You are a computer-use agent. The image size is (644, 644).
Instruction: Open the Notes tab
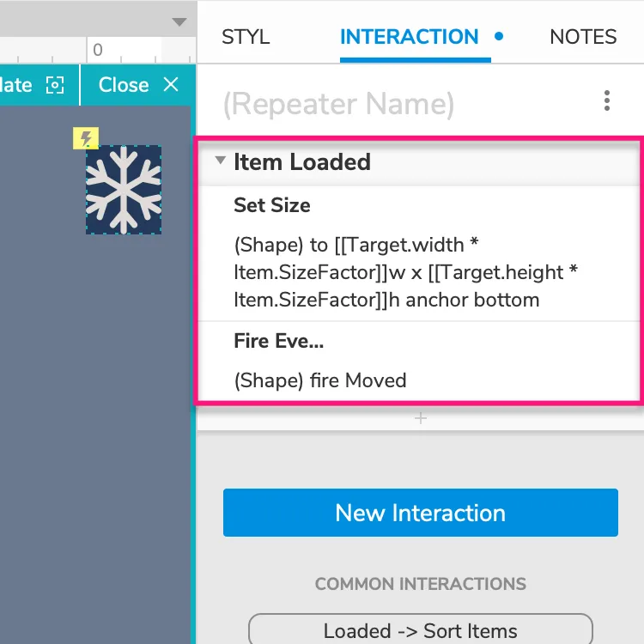[x=583, y=37]
